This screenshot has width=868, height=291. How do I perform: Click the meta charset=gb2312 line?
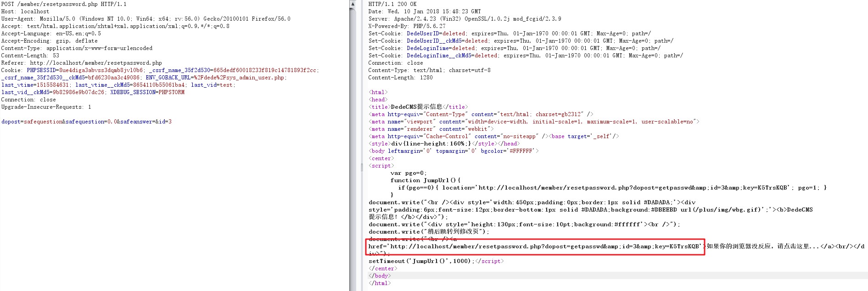[481, 114]
